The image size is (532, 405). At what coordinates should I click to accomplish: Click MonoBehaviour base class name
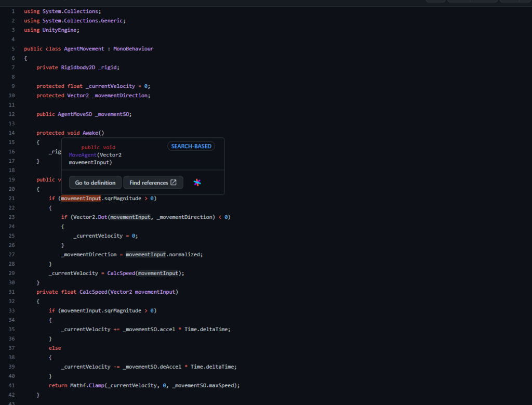click(134, 48)
